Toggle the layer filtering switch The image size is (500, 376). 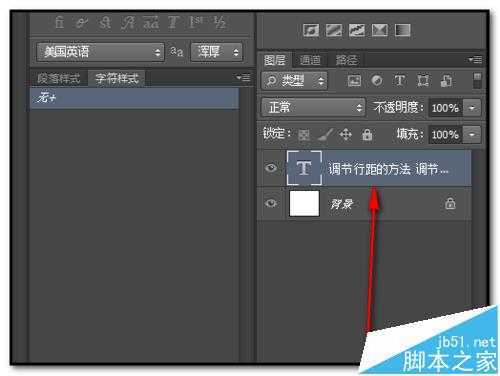(477, 81)
